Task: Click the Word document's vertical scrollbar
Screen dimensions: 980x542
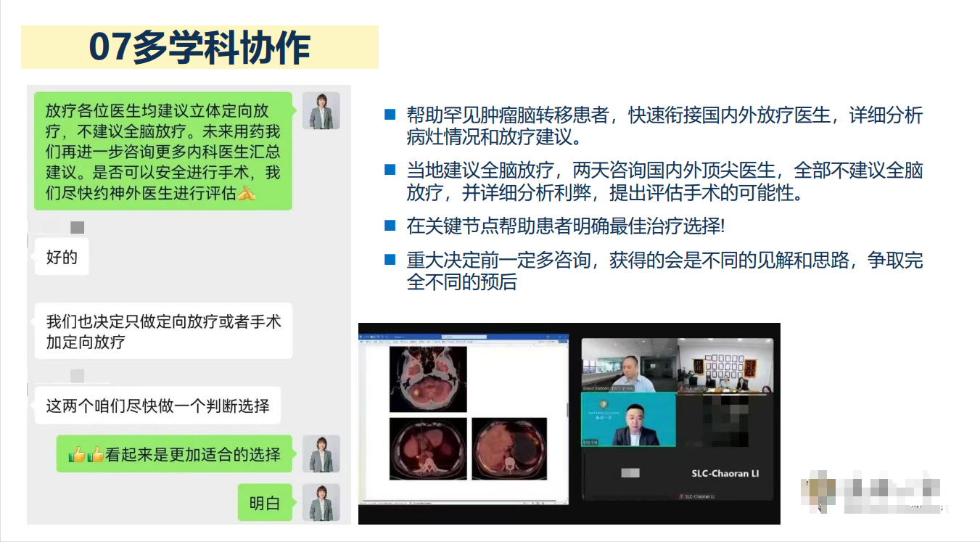Action: (x=568, y=410)
